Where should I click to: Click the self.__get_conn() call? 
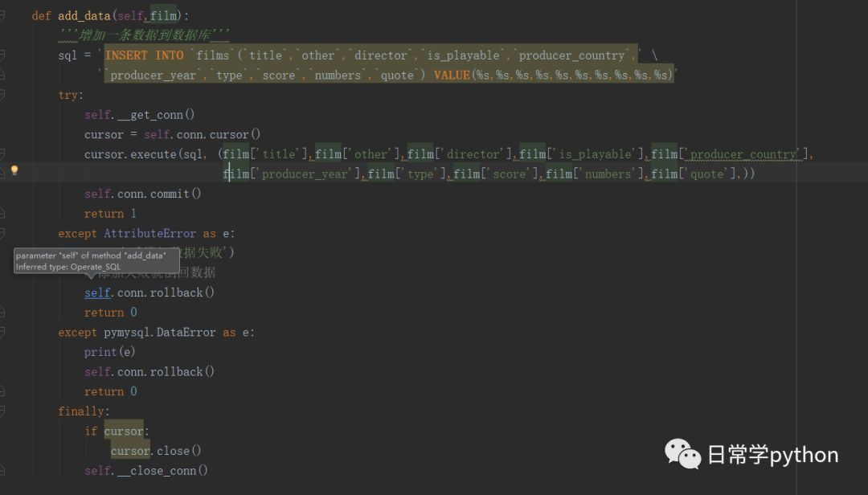(140, 115)
